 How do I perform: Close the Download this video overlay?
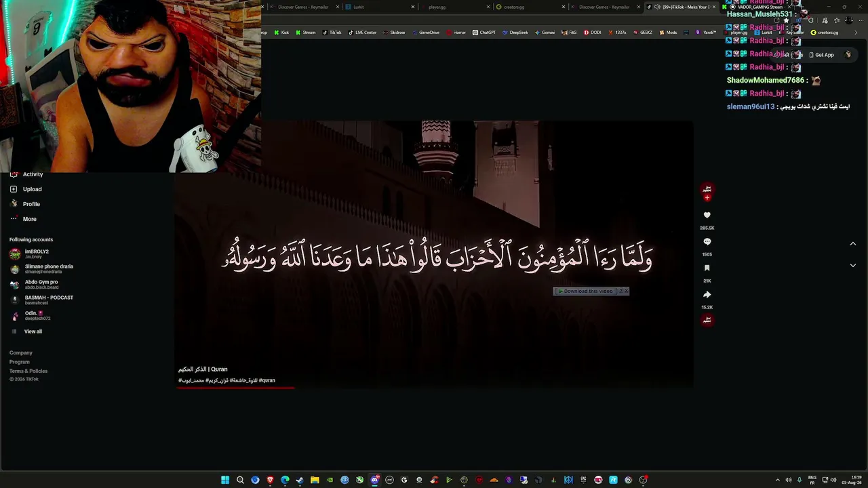point(626,291)
